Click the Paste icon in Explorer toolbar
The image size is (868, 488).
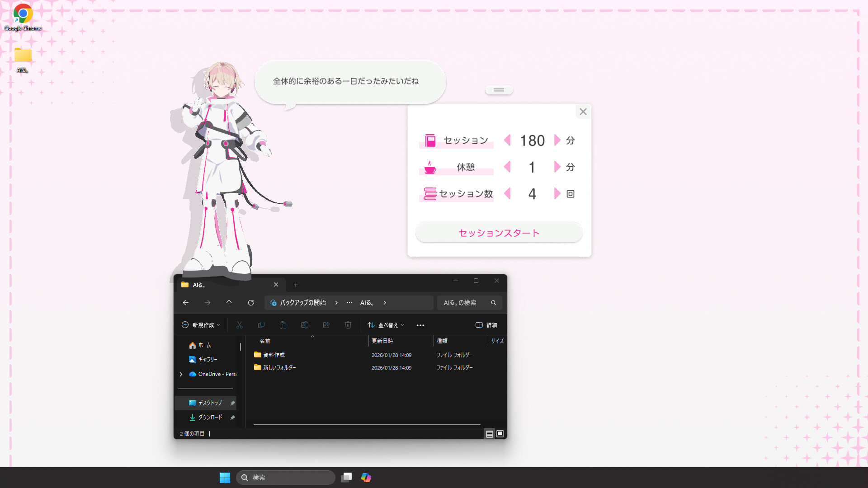283,325
